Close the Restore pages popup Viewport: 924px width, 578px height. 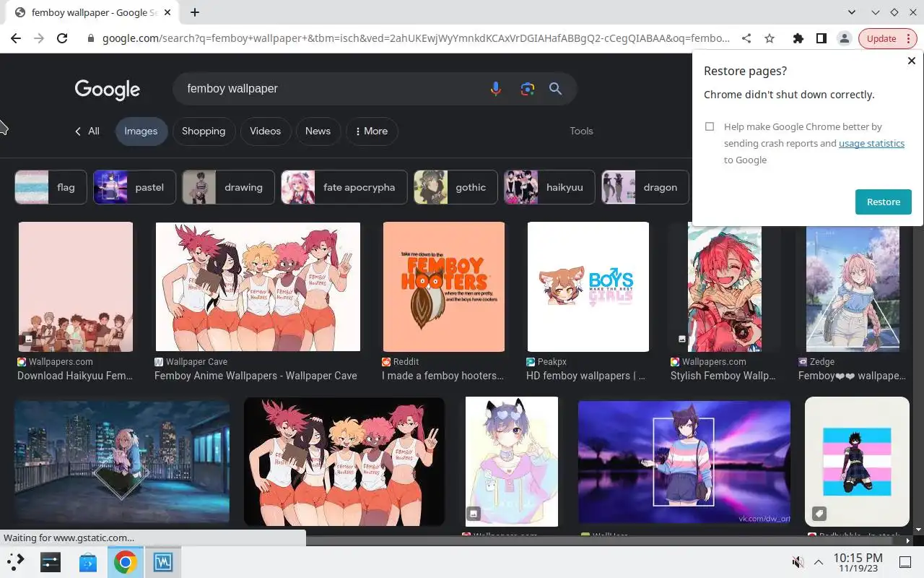(x=911, y=61)
